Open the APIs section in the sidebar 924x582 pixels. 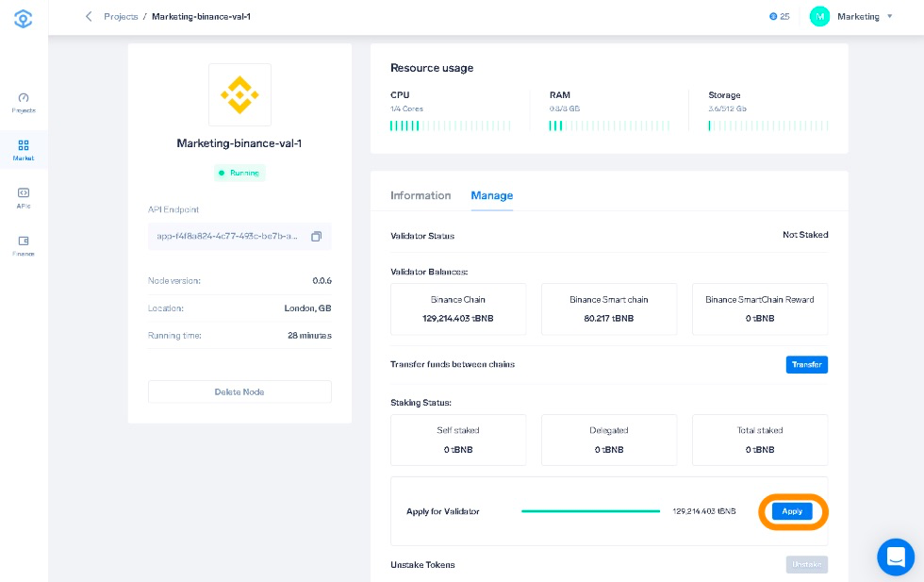(x=24, y=198)
